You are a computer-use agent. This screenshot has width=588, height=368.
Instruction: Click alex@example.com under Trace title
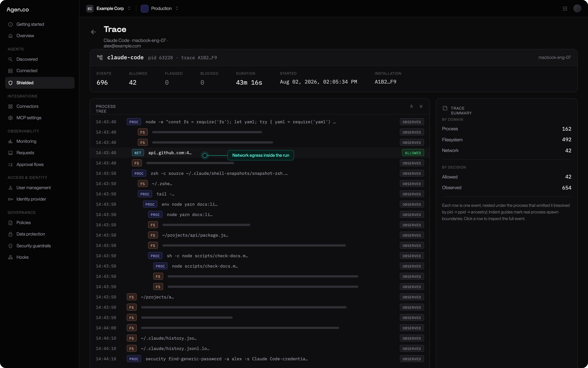[x=122, y=46]
